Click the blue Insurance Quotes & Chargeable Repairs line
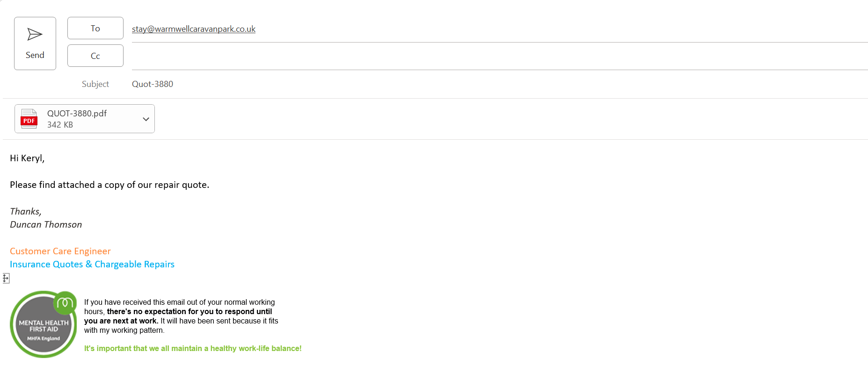 point(92,265)
